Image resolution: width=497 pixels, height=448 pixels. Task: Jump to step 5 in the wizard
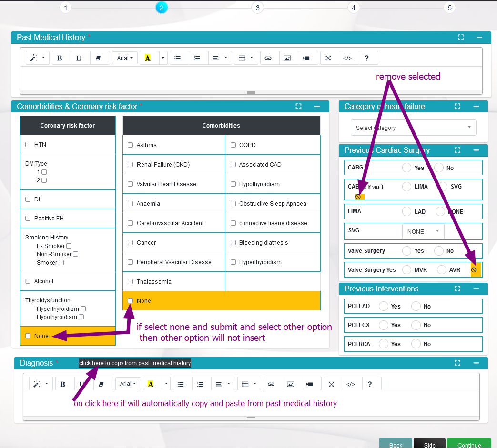[x=449, y=7]
